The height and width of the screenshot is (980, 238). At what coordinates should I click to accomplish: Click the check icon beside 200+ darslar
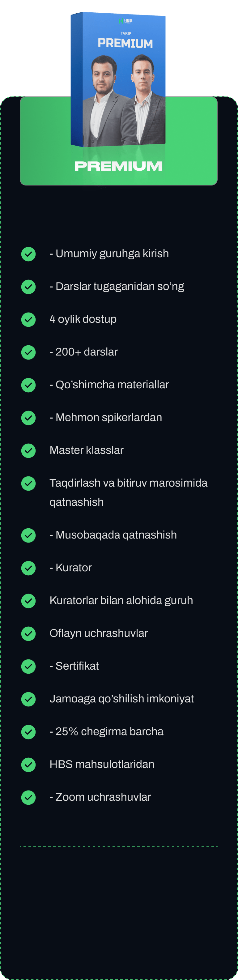click(28, 352)
